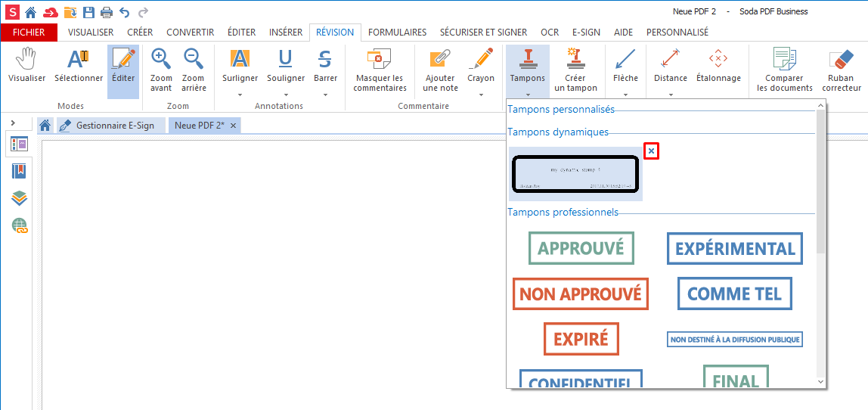Choose the Barrer strikethrough tool

(325, 67)
